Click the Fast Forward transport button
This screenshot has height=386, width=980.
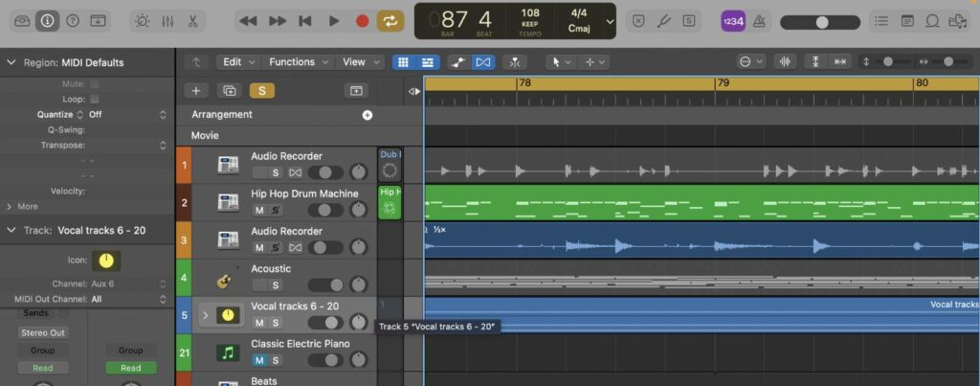[x=278, y=21]
